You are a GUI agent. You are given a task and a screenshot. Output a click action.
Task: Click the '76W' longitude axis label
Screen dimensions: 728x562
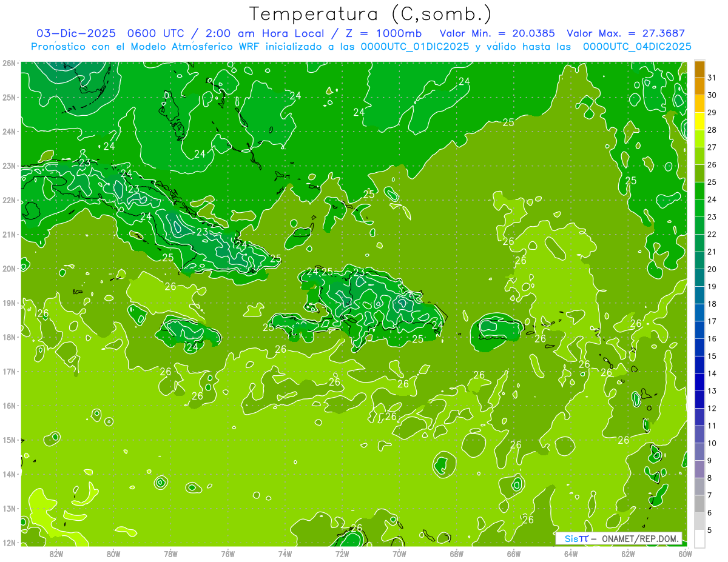click(228, 554)
